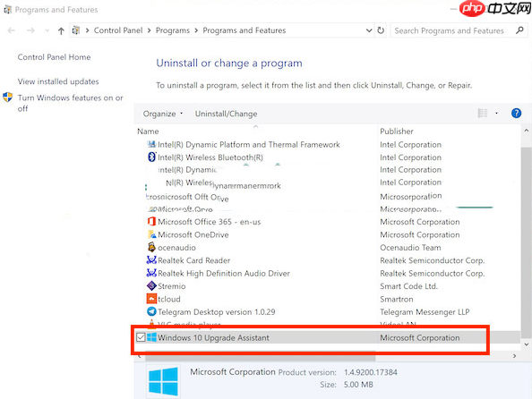Image resolution: width=532 pixels, height=399 pixels.
Task: Select Realtek Card Reader icon
Action: point(151,260)
